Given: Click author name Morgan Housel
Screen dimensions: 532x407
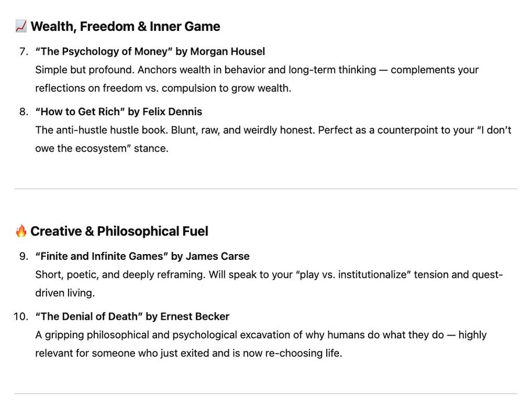Looking at the screenshot, I should (227, 51).
